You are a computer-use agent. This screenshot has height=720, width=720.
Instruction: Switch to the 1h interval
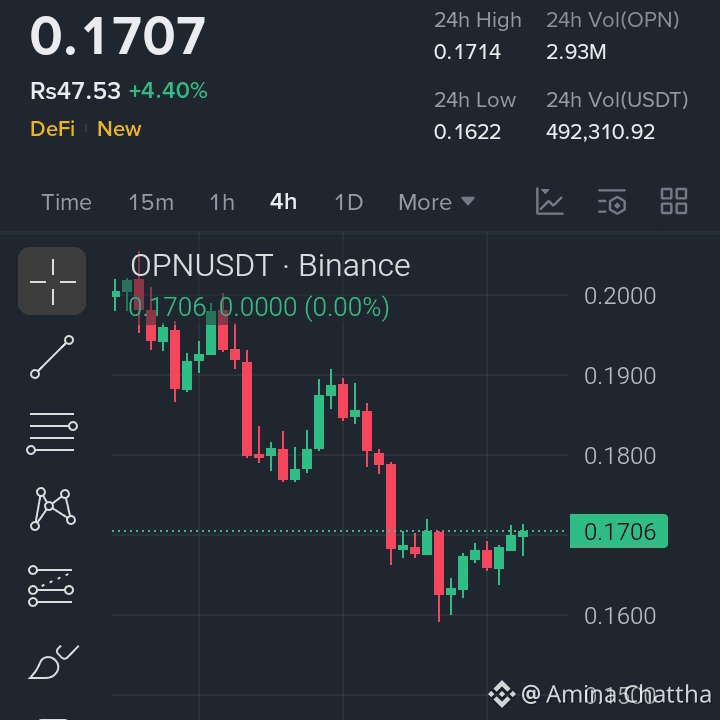[x=222, y=202]
